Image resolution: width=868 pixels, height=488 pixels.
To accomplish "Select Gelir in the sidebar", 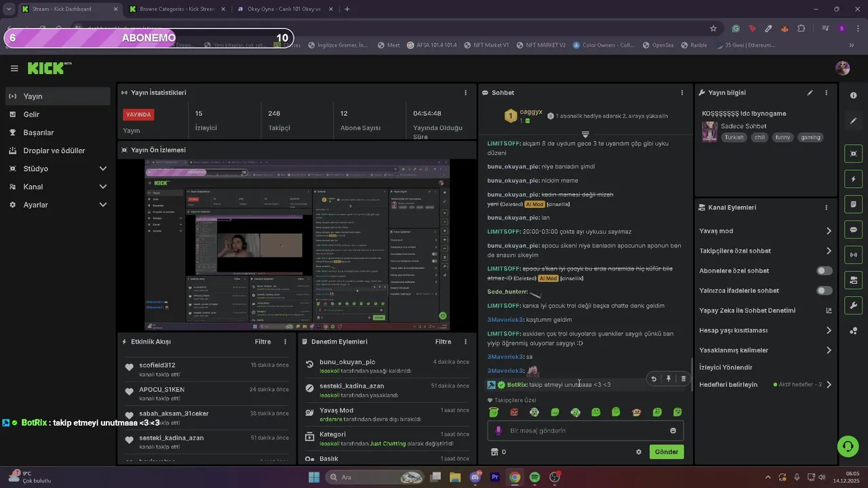I will [58, 115].
